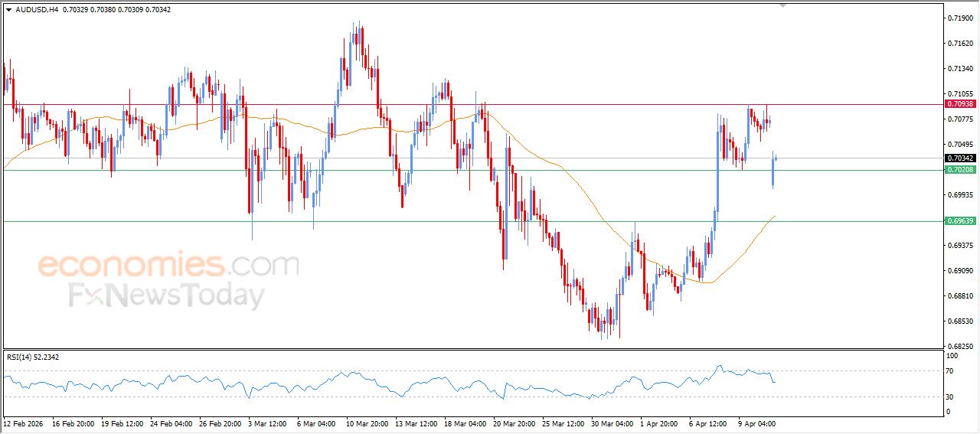Click the 30 Mar 04:00 time label

point(610,423)
